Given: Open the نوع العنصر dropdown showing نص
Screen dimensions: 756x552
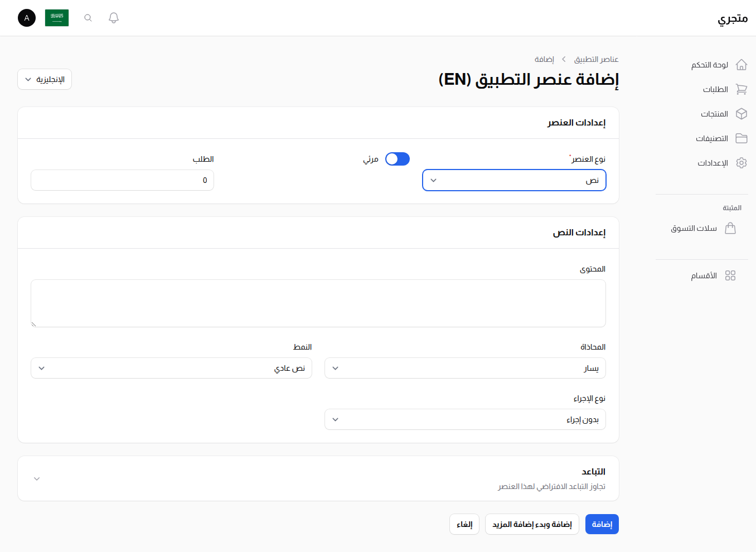Looking at the screenshot, I should (x=513, y=180).
